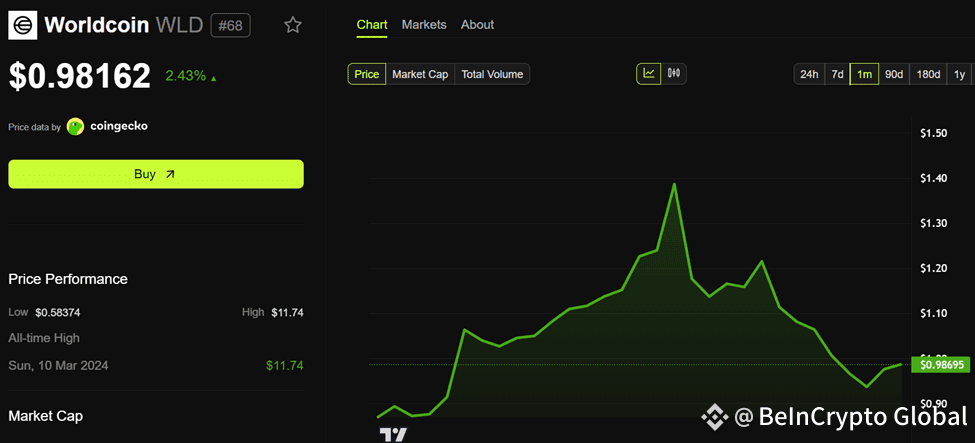Set chart range to 7d
This screenshot has height=443, width=975.
coord(838,74)
